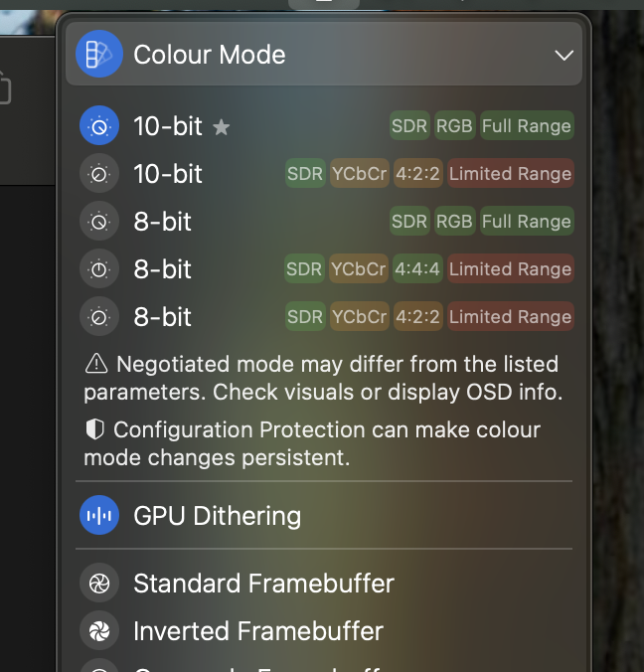The height and width of the screenshot is (672, 644).
Task: Toggle the GPU Dithering icon
Action: click(99, 516)
